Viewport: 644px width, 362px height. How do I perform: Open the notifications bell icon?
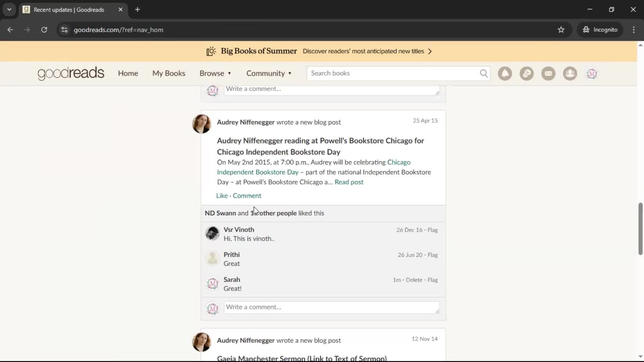coord(505,73)
